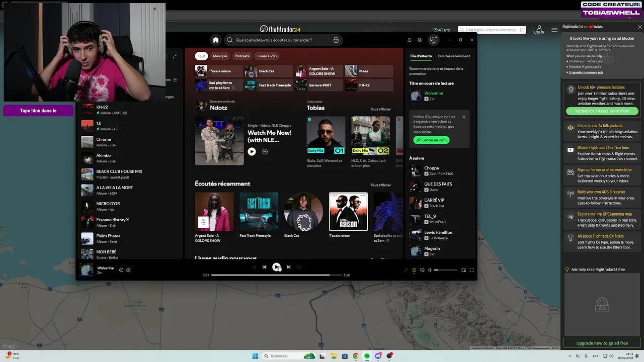The image size is (644, 362).
Task: Open Discord from Windows taskbar
Action: [x=378, y=356]
